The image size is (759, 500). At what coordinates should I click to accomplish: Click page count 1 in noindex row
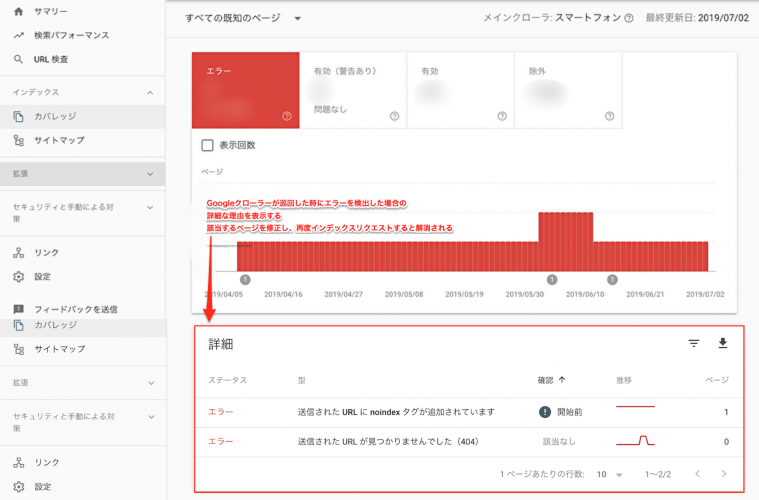tap(726, 412)
